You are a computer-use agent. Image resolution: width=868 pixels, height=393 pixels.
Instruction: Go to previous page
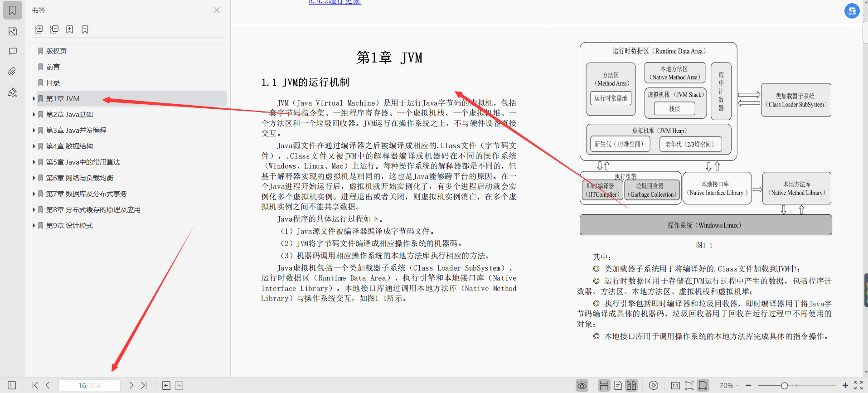[x=48, y=385]
